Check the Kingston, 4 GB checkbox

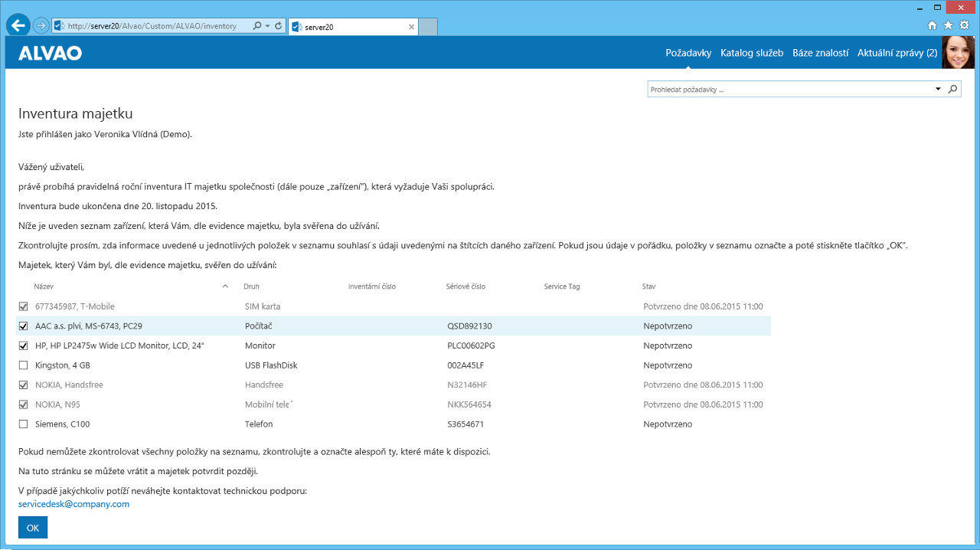tap(23, 365)
